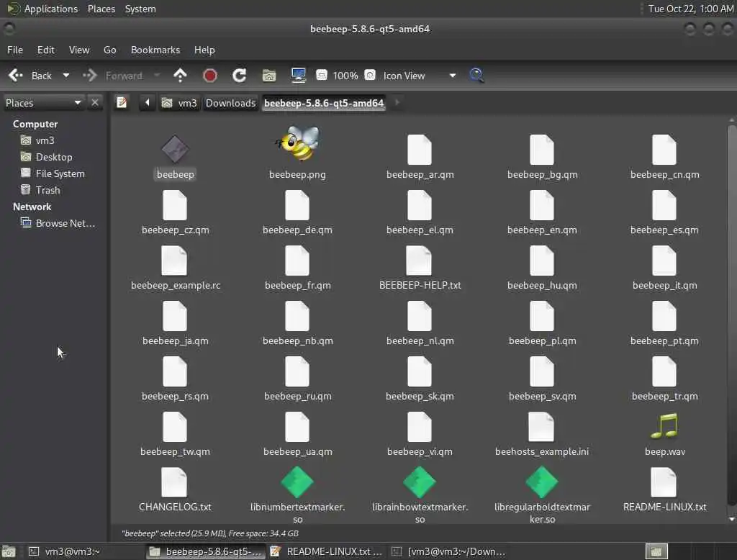Viewport: 737px width, 560px height.
Task: Open Trash in the sidebar
Action: [48, 190]
